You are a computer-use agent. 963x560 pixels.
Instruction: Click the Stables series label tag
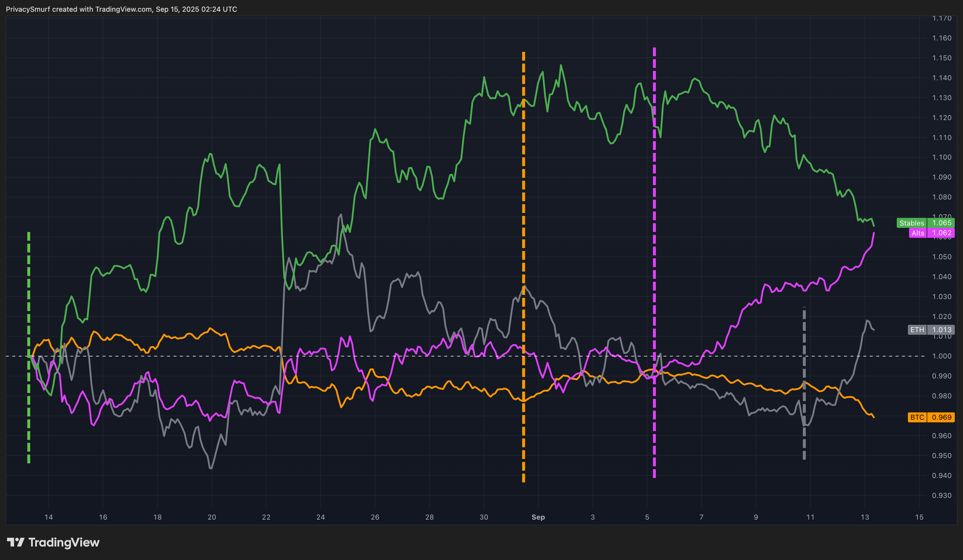point(911,223)
